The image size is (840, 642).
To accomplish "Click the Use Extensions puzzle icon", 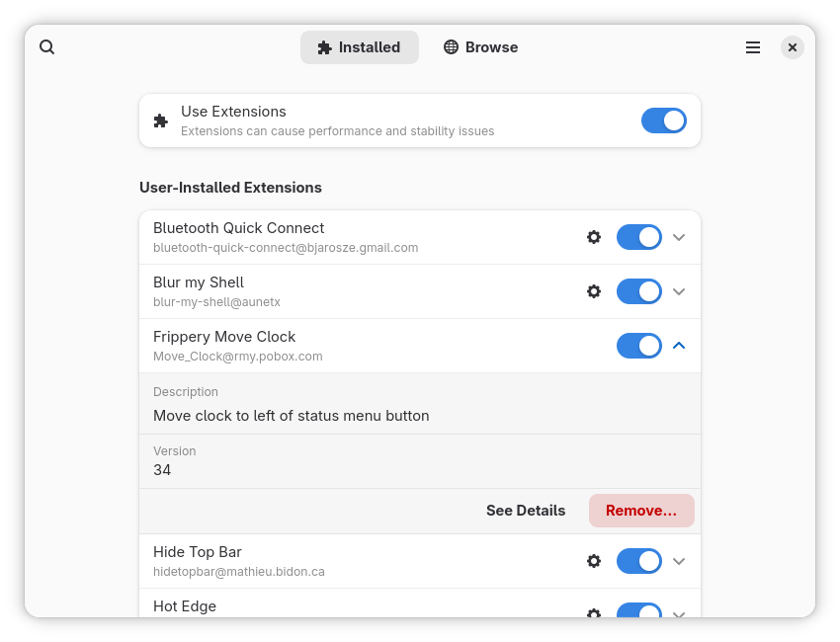I will point(159,120).
